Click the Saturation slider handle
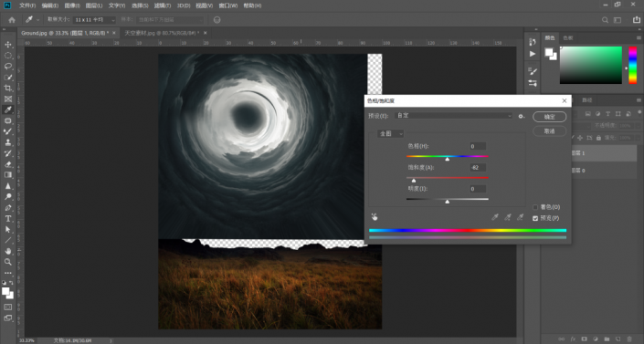 tap(414, 180)
